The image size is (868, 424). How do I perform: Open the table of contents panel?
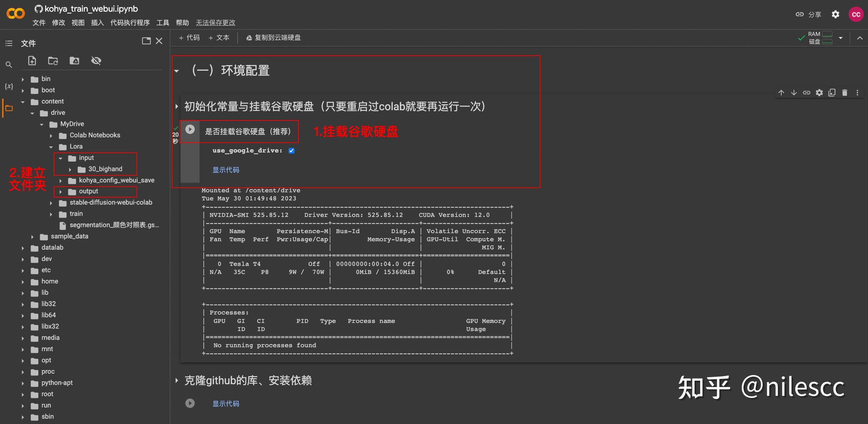tap(9, 43)
